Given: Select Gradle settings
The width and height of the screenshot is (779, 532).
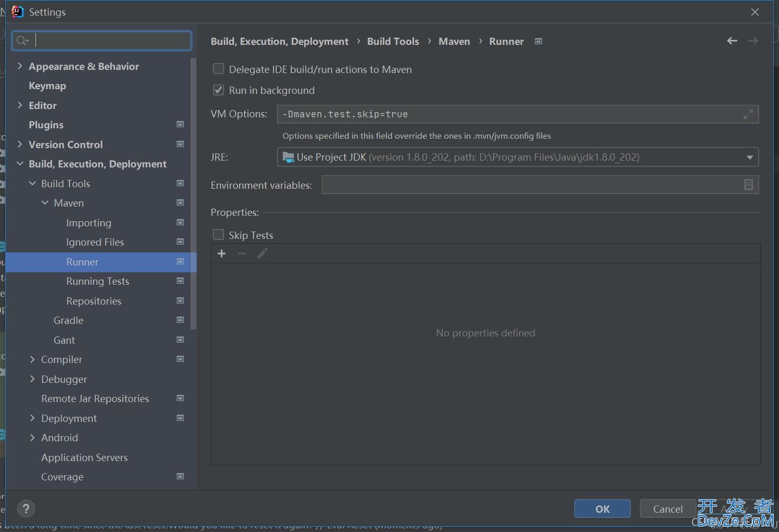Looking at the screenshot, I should (68, 320).
